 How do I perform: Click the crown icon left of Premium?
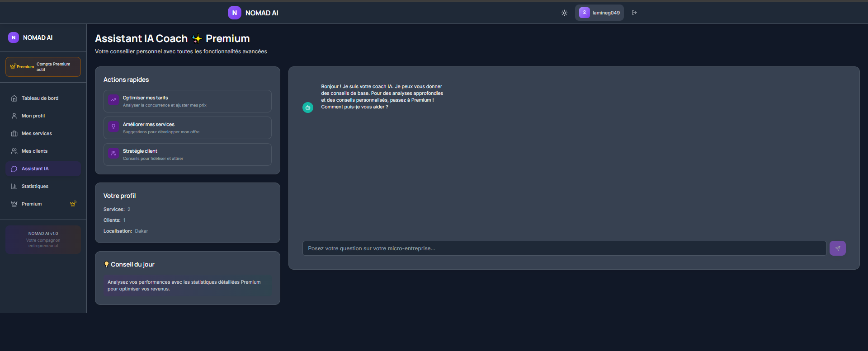[14, 204]
